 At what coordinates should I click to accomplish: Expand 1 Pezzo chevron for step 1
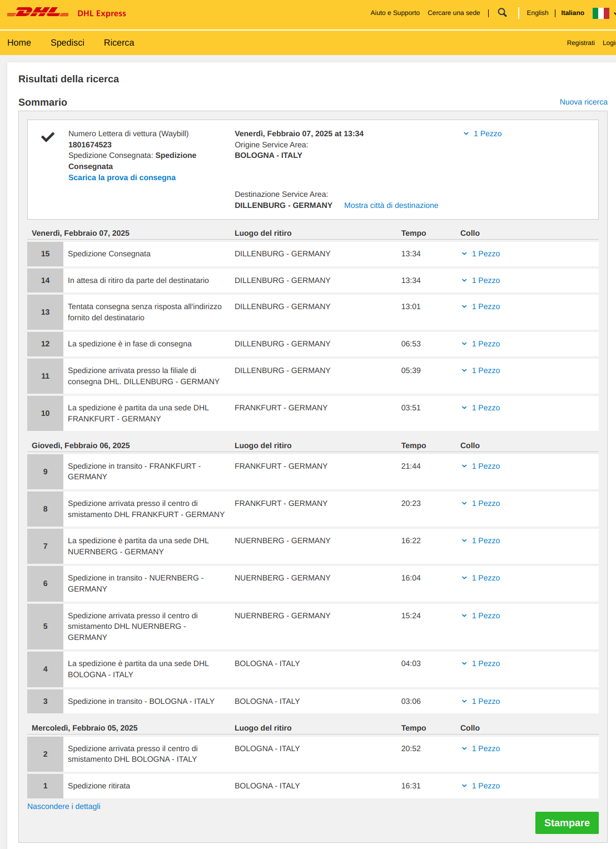click(464, 786)
